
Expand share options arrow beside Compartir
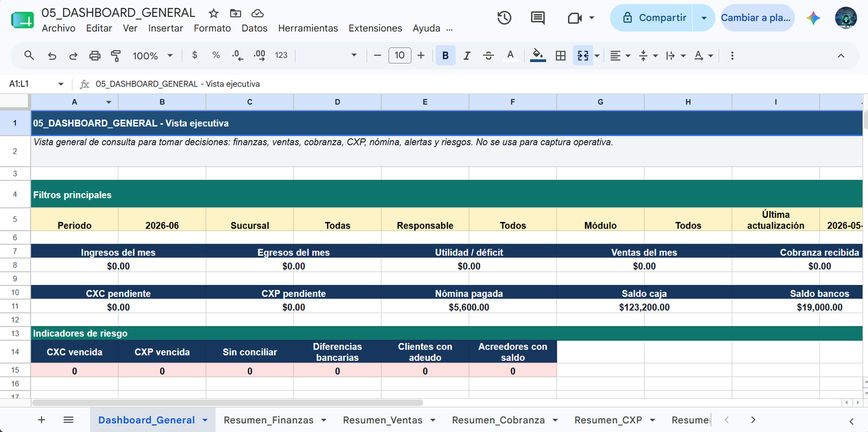point(704,18)
